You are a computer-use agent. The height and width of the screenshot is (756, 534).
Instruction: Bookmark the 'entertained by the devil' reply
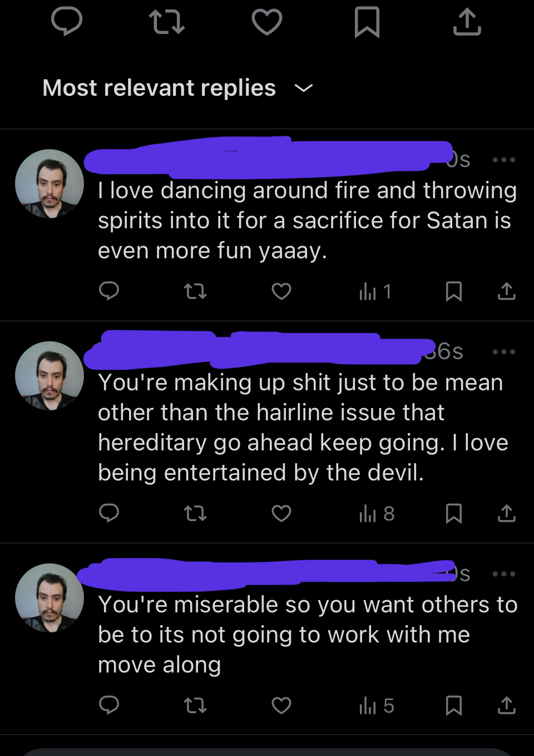coord(454,513)
